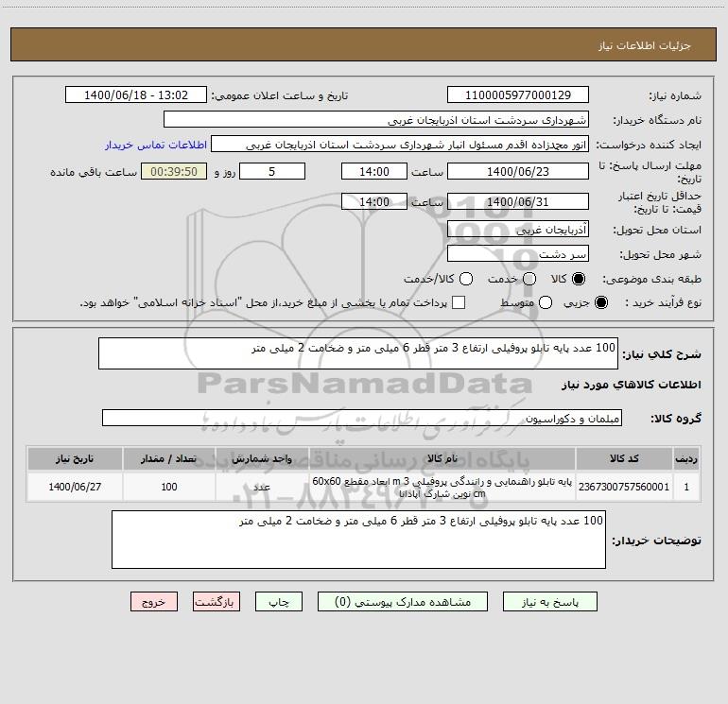Click the تاریخ نیاز column header

click(75, 458)
